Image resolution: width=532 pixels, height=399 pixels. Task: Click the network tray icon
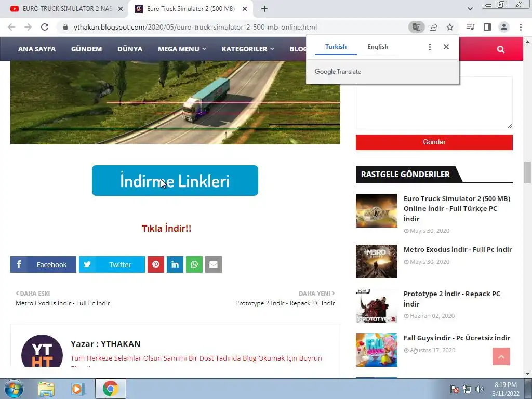[x=467, y=389]
